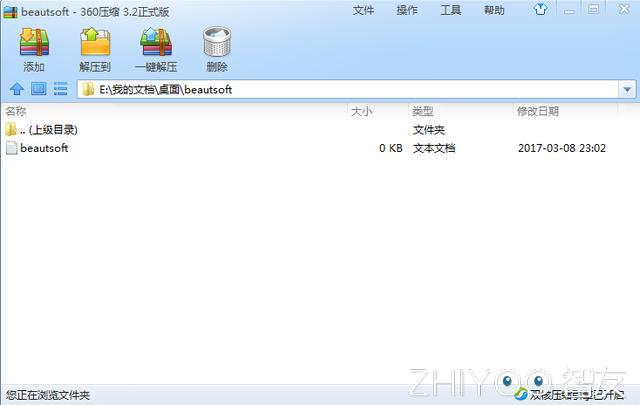Viewport: 640px width, 405px height.
Task: Open the 帮助 menu
Action: coord(494,10)
